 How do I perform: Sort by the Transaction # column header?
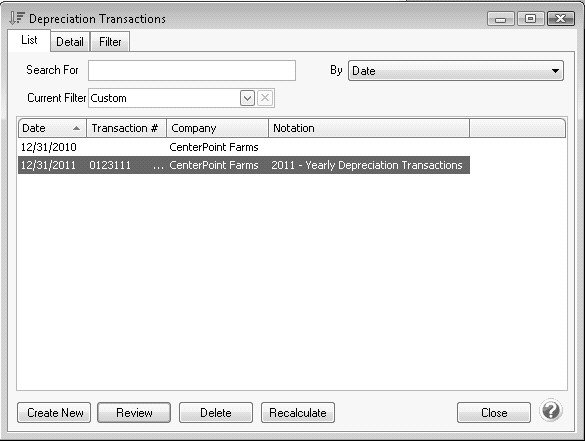pyautogui.click(x=126, y=128)
